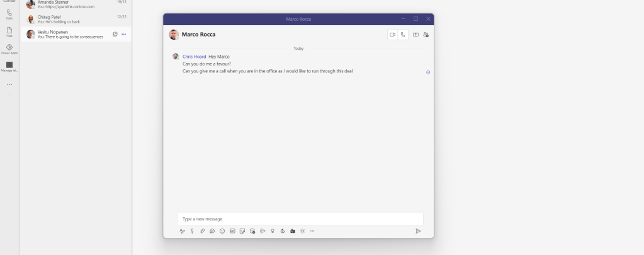Image resolution: width=644 pixels, height=255 pixels.
Task: Open the Format text options
Action: pos(183,231)
